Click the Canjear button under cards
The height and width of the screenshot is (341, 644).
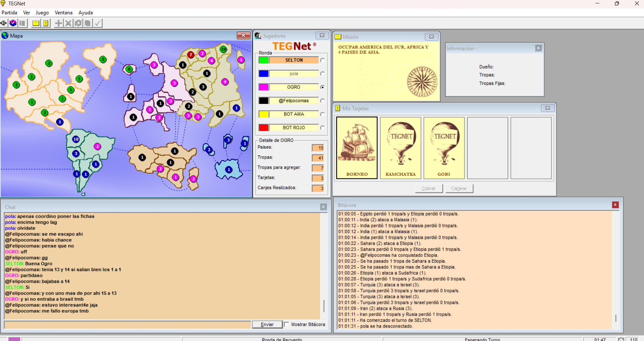[459, 189]
